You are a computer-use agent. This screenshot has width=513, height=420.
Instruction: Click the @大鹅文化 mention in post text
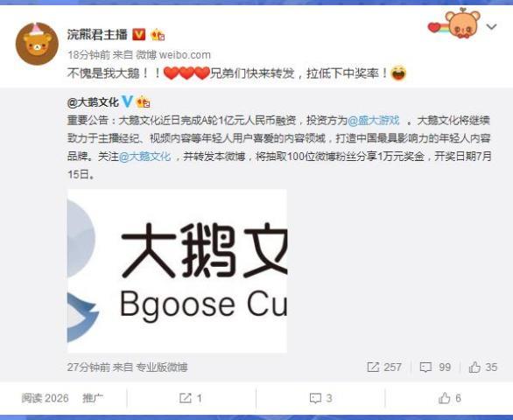tap(144, 157)
